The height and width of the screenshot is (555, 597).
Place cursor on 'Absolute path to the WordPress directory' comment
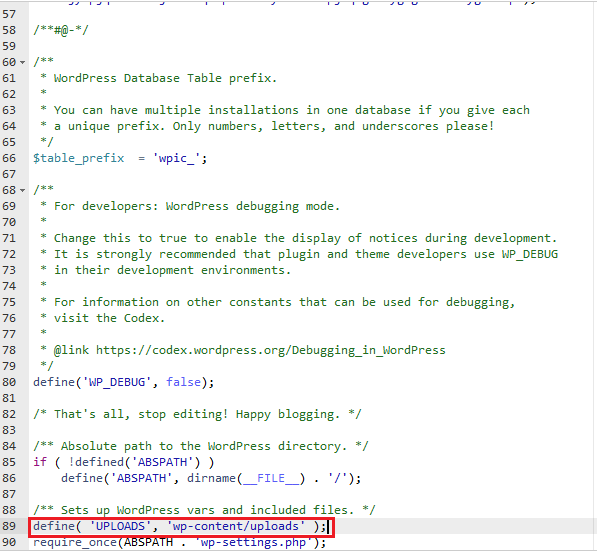tap(201, 446)
